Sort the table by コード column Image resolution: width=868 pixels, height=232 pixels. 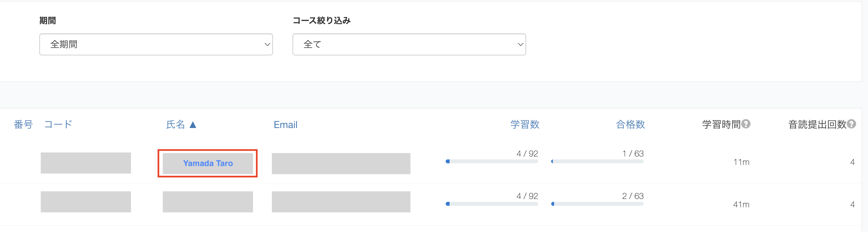pyautogui.click(x=58, y=124)
